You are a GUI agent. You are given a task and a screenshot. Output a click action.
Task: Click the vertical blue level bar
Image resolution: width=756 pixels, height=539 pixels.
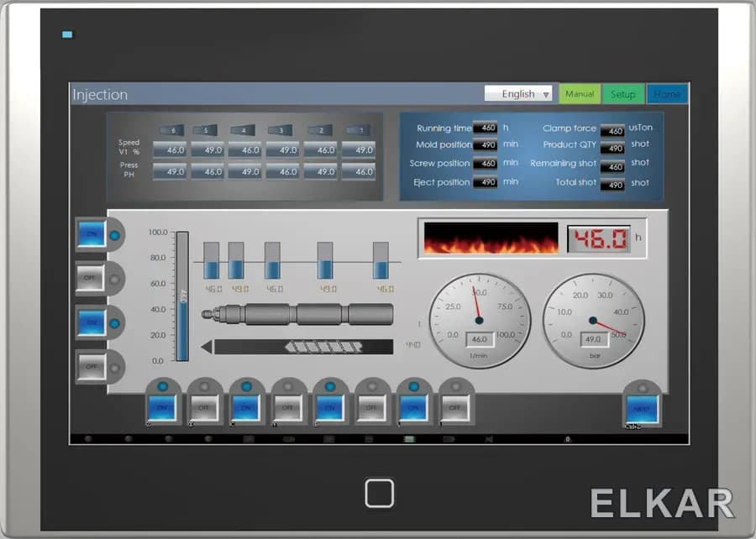(182, 296)
